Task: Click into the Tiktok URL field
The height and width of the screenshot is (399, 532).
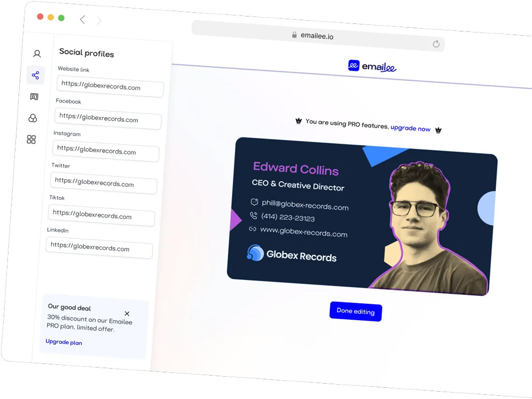Action: pyautogui.click(x=102, y=215)
